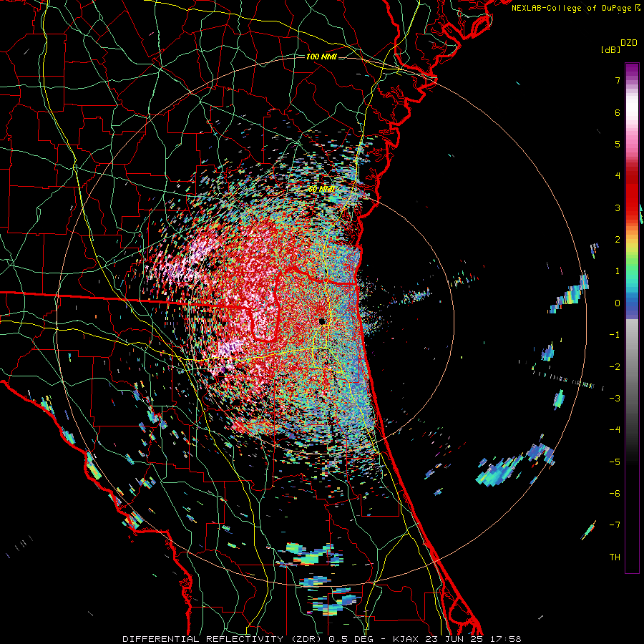Viewport: 644px width, 644px height.
Task: Click the -3 scale value
Action: coord(615,399)
